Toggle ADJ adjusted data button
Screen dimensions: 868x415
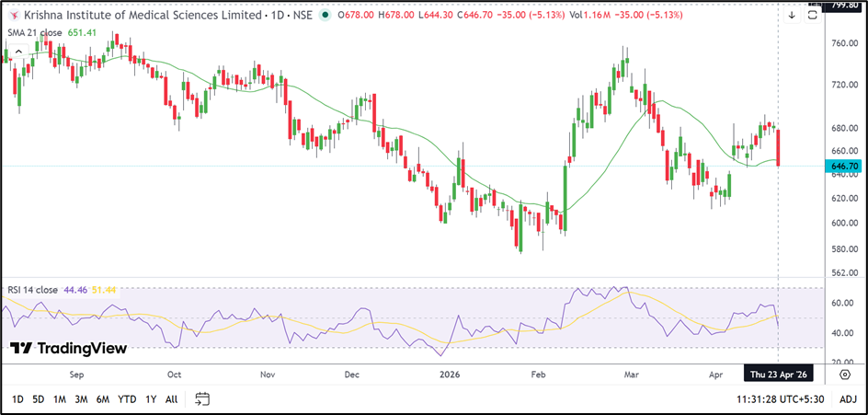point(848,399)
